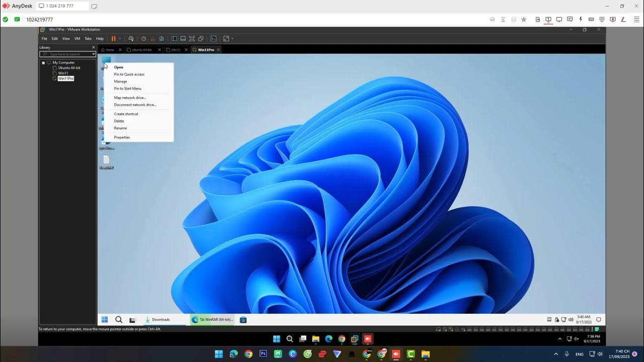
Task: Open the File menu in VMware Workstation
Action: point(44,39)
